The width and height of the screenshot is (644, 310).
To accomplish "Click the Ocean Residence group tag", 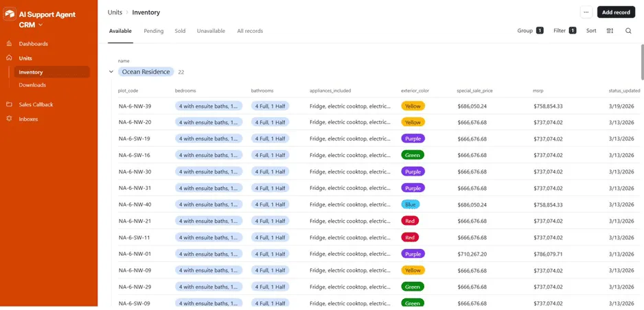I will tap(146, 72).
